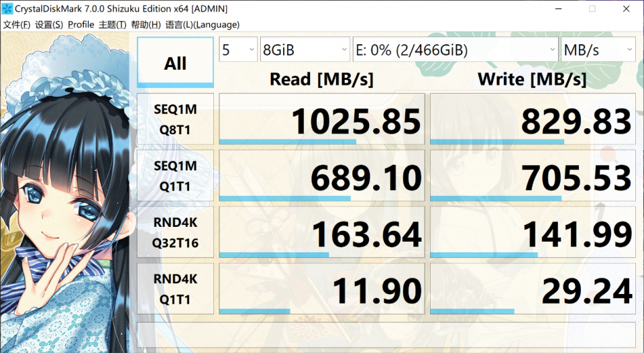
Task: Start the SEQ1M Q1T1 test
Action: (x=175, y=176)
